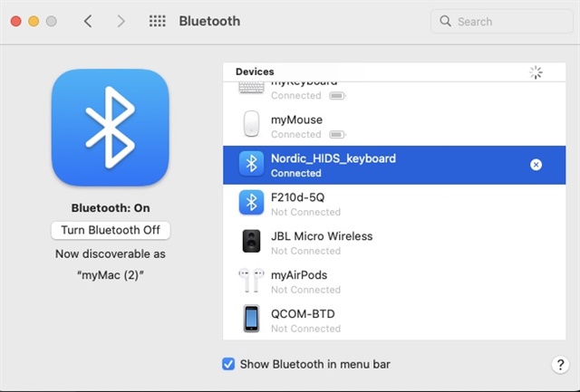Open the help question mark button

pyautogui.click(x=559, y=364)
